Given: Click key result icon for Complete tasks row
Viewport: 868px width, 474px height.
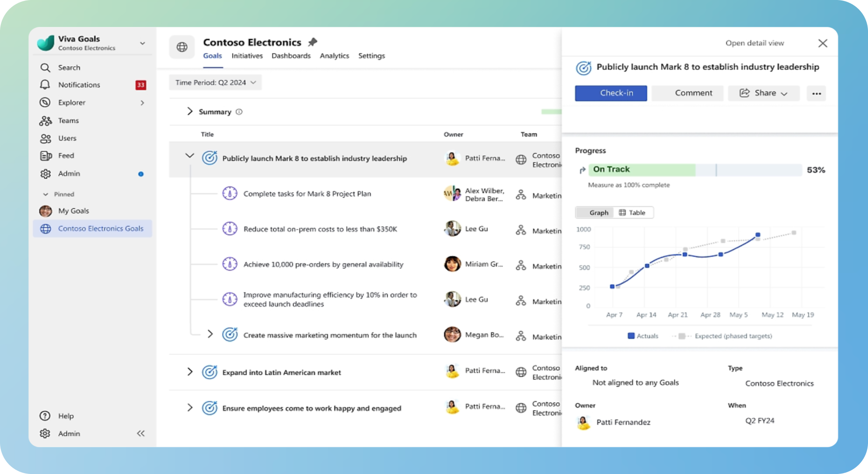Looking at the screenshot, I should [x=230, y=193].
